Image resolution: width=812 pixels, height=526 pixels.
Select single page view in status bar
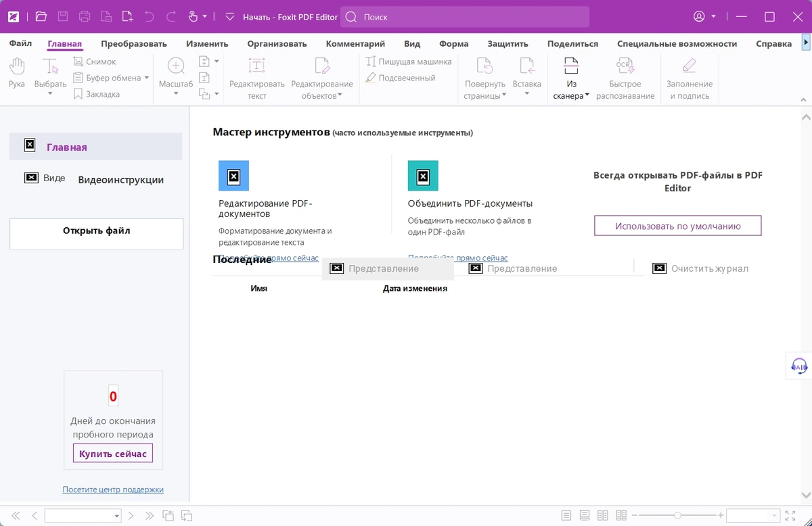point(566,516)
